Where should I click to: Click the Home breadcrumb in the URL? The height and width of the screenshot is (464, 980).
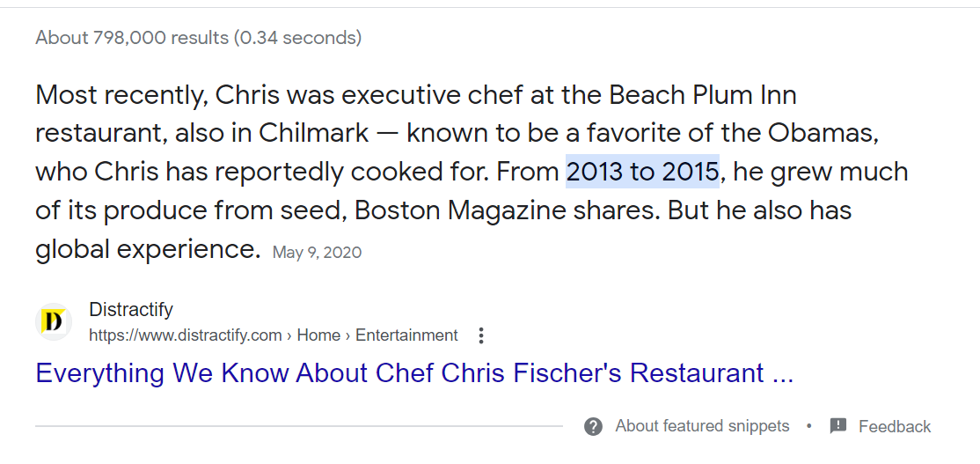coord(318,335)
